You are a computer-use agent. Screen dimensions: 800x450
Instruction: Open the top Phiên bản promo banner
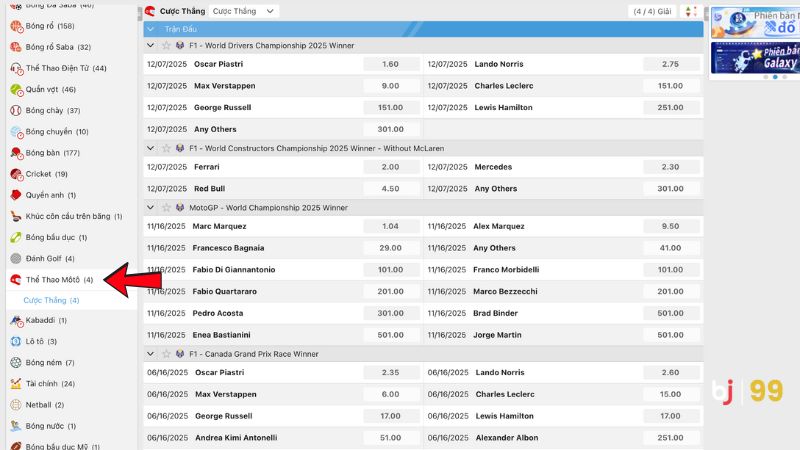pos(756,22)
